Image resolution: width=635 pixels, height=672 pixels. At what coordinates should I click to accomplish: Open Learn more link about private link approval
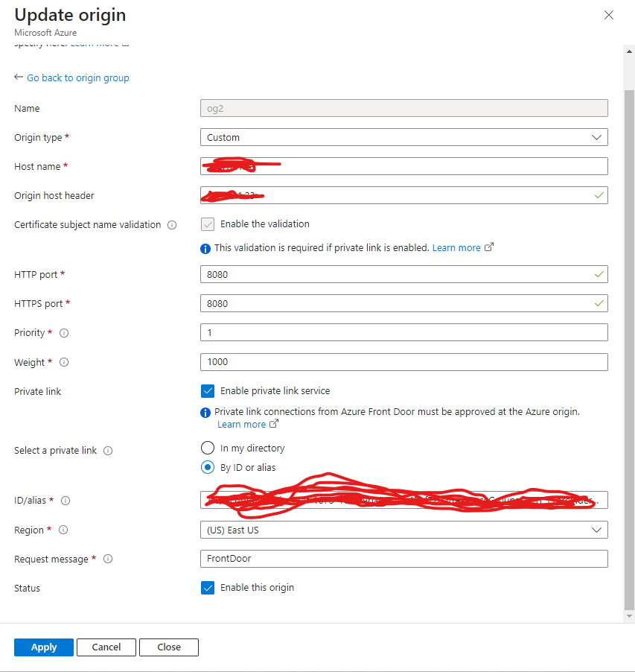pos(241,425)
